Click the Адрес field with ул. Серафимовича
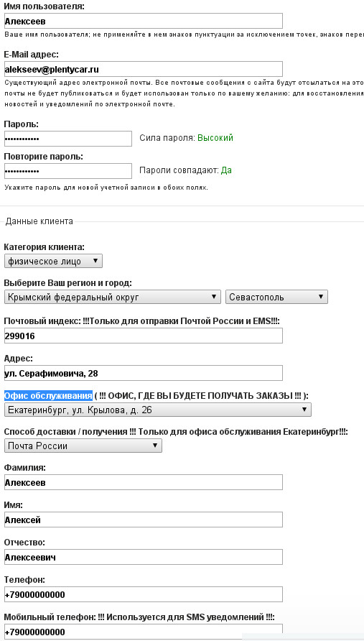The image size is (364, 641). point(144,373)
